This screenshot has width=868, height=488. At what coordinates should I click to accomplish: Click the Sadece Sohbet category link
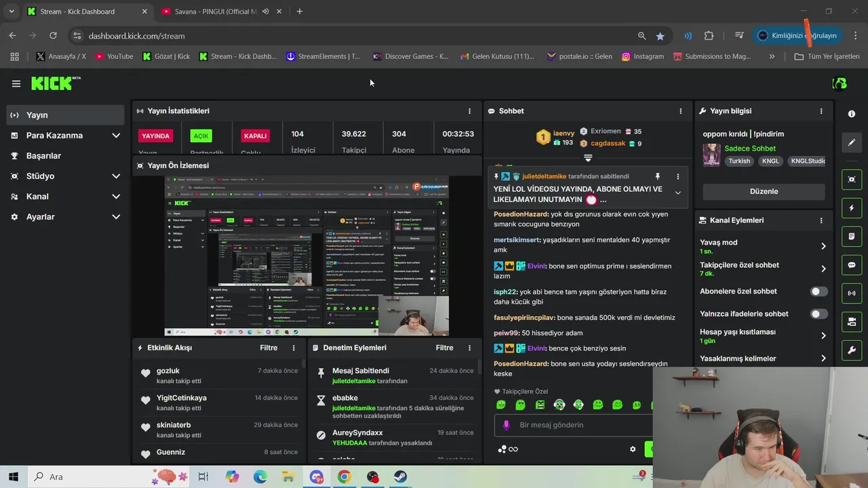pos(750,148)
